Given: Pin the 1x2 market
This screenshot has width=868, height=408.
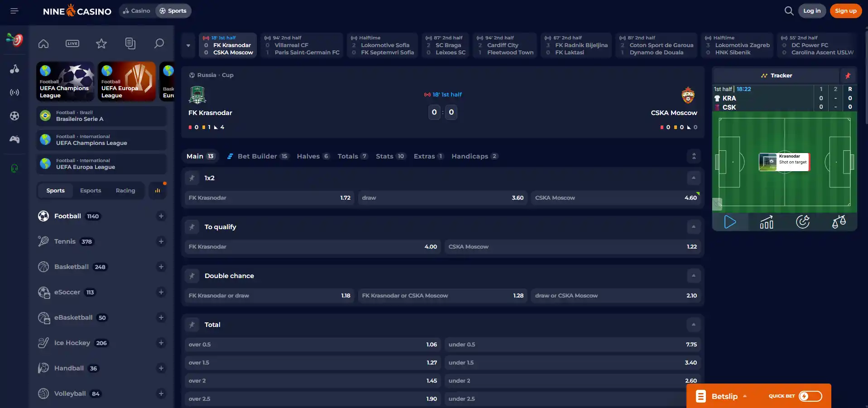Looking at the screenshot, I should (192, 178).
